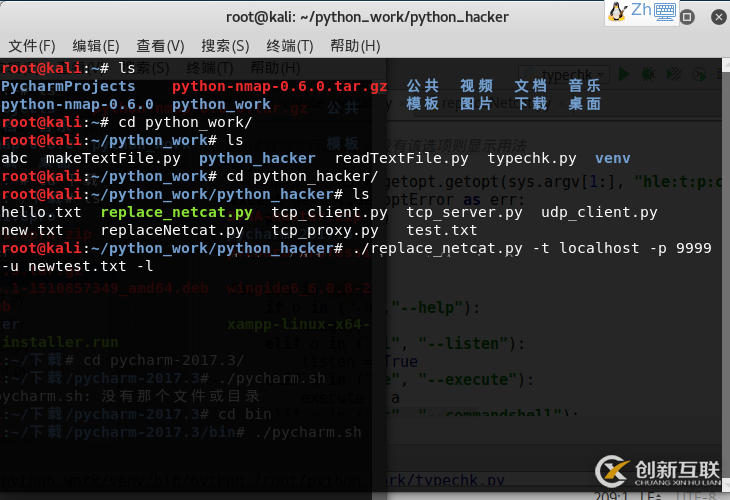Click the 模板 folder name in terminal listing
This screenshot has height=500, width=730.
423,103
